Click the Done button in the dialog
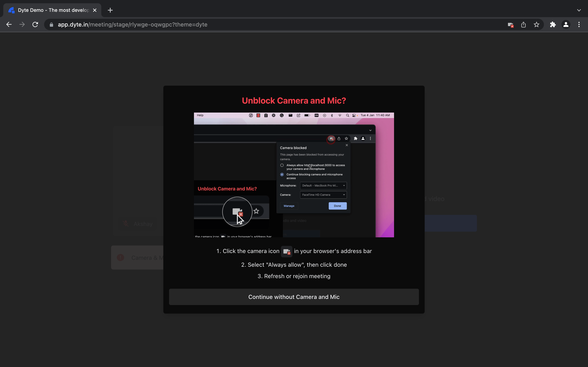 337,206
